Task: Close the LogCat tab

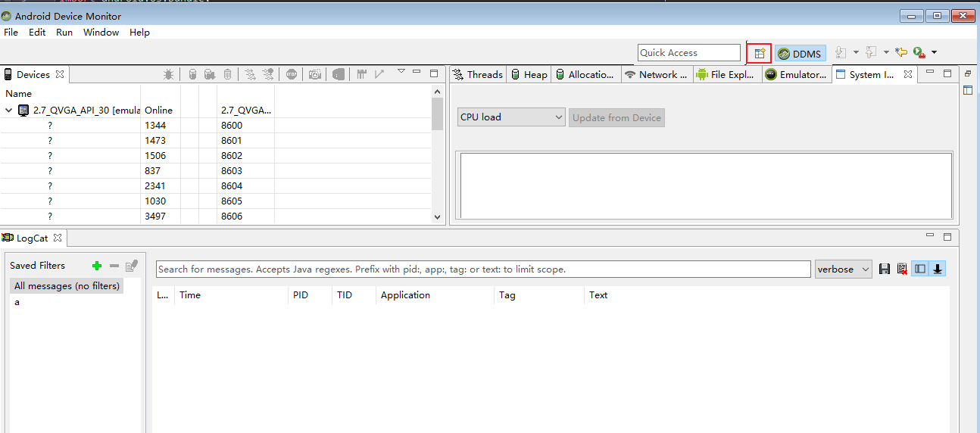Action: click(x=58, y=238)
